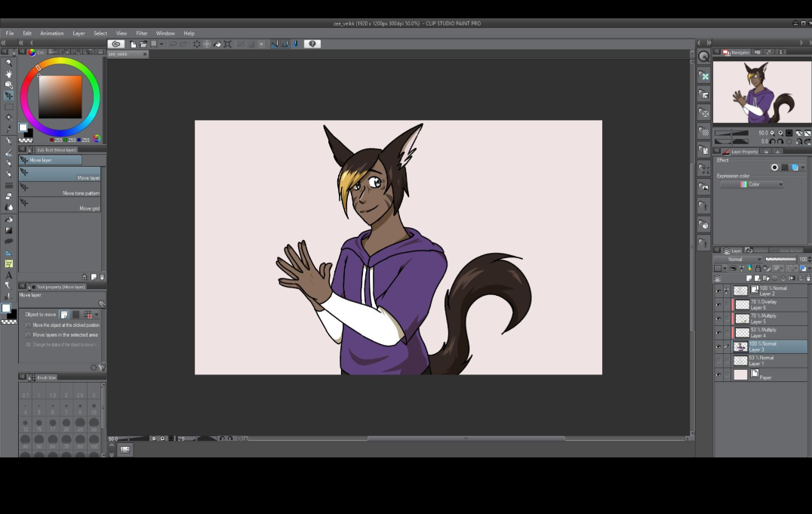Click the Fill bucket icon in command bar
The height and width of the screenshot is (514, 812).
tap(217, 44)
